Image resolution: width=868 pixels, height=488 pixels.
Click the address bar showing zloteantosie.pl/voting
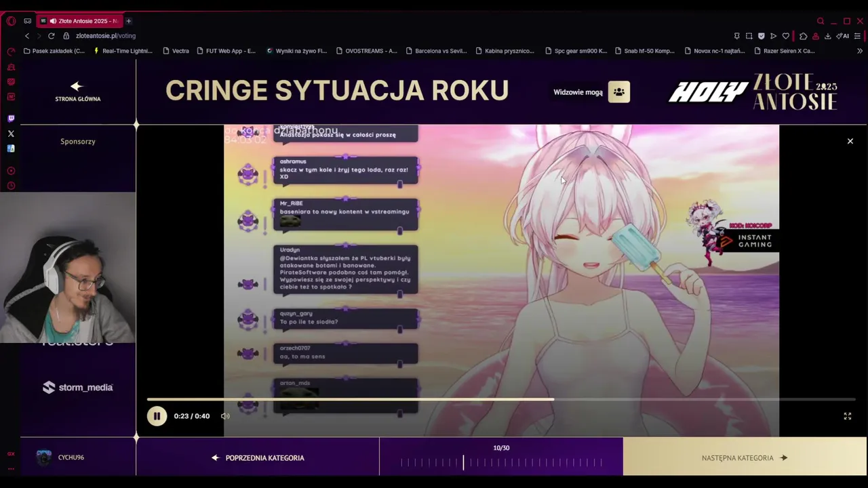[x=106, y=36]
